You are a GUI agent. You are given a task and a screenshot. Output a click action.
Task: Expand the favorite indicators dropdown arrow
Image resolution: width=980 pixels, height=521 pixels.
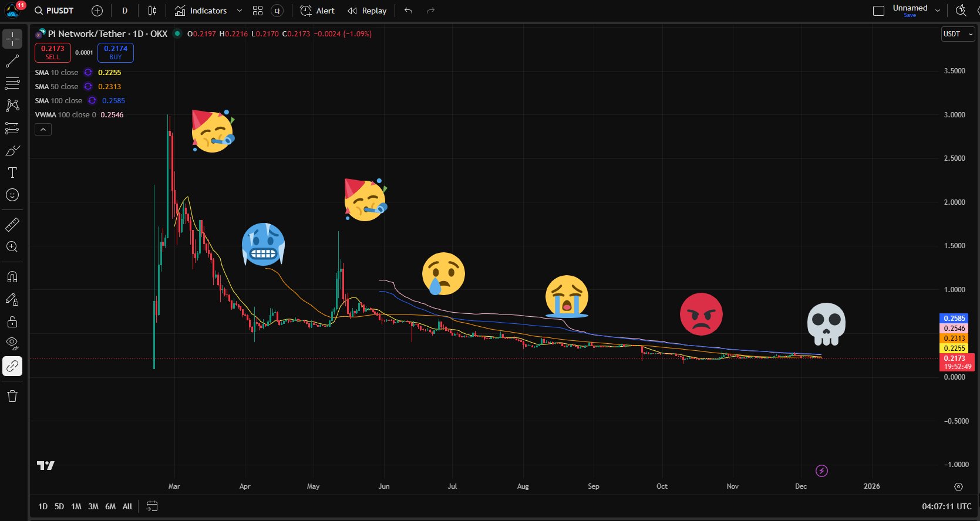[x=240, y=11]
